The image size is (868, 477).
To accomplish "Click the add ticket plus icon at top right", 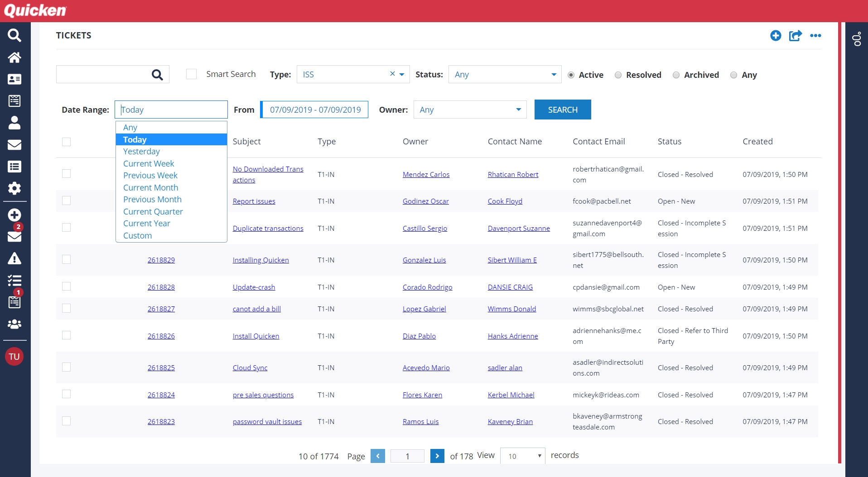I will click(x=776, y=36).
